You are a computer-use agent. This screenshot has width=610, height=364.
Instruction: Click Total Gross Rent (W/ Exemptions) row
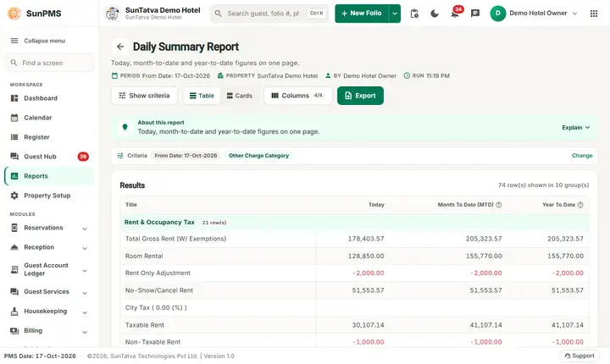click(355, 239)
